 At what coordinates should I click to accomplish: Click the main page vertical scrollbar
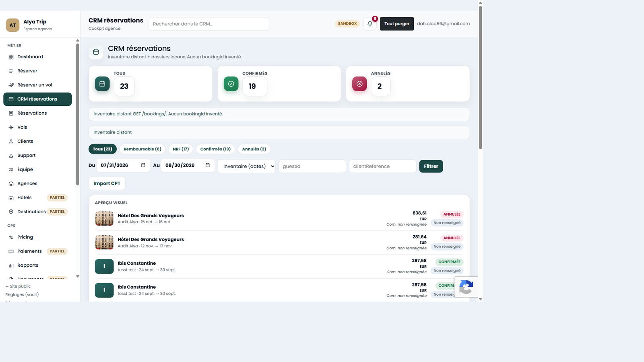point(480,77)
